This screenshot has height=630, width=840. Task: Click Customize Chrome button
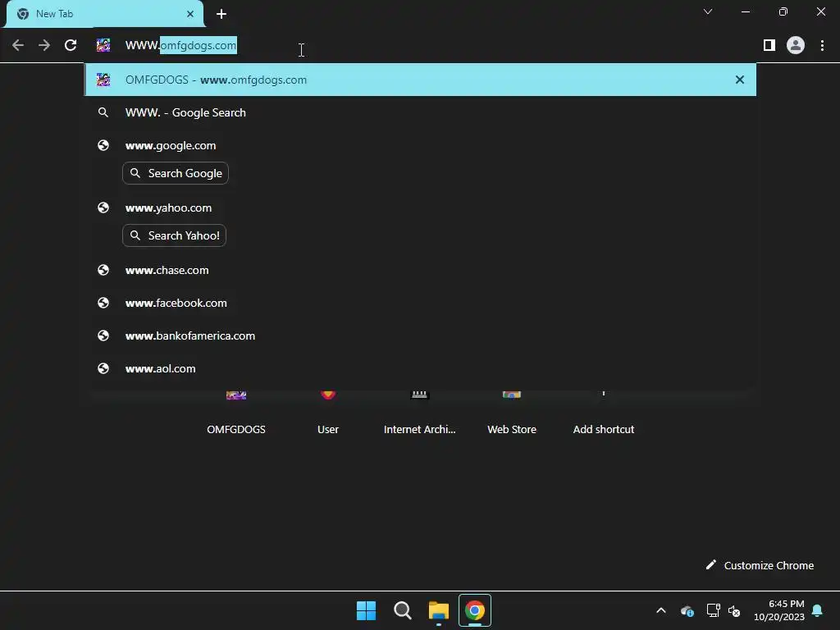coord(760,566)
